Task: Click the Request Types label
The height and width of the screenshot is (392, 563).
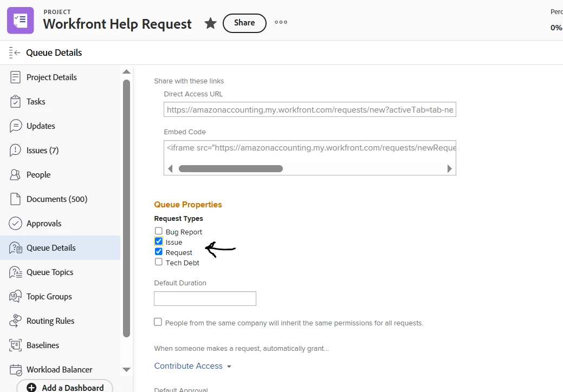Action: click(x=178, y=218)
